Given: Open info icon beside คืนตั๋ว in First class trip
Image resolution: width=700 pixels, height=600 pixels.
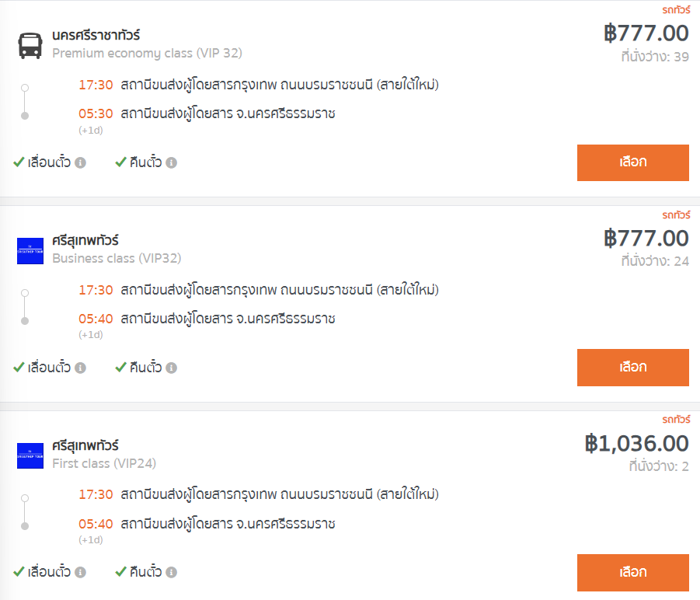Looking at the screenshot, I should pos(172,572).
